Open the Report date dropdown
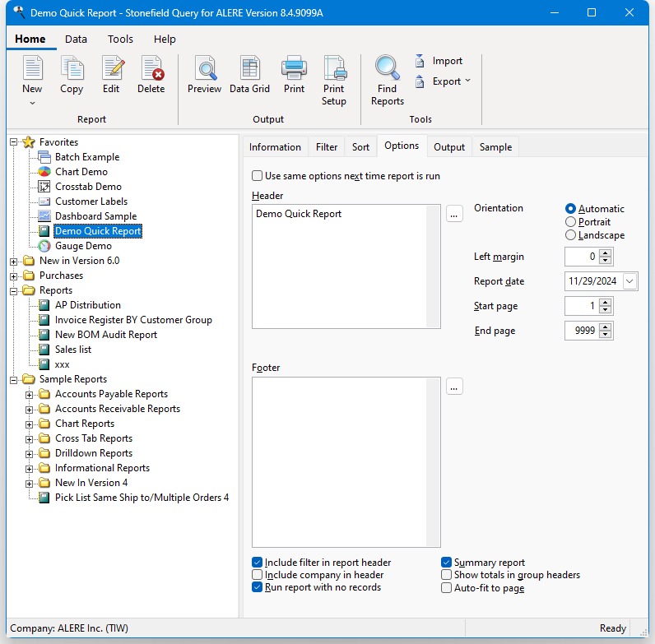This screenshot has width=655, height=644. [629, 281]
